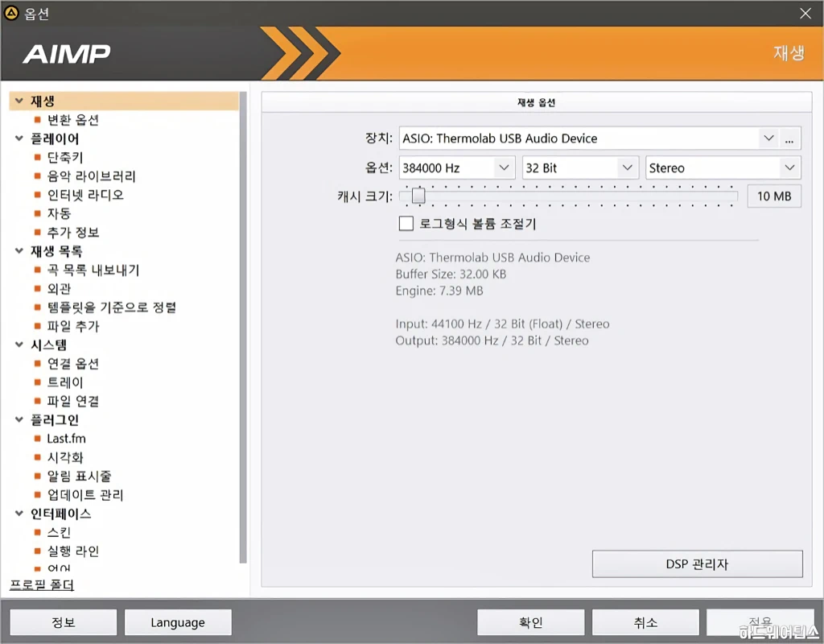Image resolution: width=824 pixels, height=644 pixels.
Task: Collapse the 재생 목록 tree section
Action: tap(19, 251)
